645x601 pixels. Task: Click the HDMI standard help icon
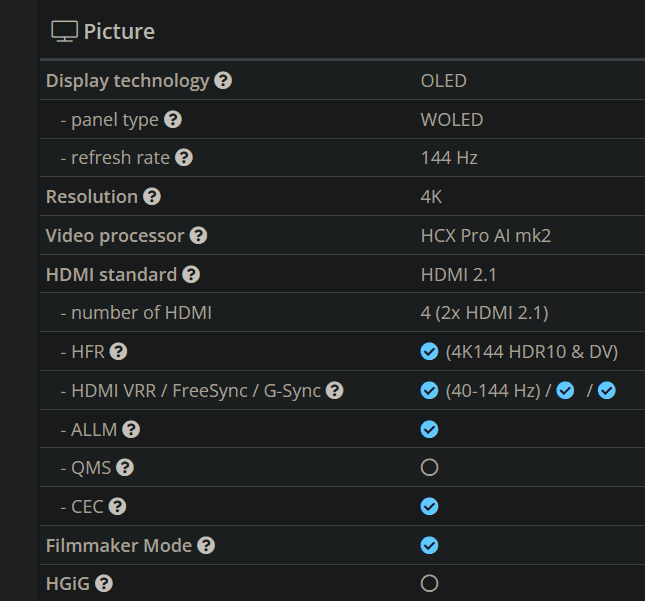191,274
